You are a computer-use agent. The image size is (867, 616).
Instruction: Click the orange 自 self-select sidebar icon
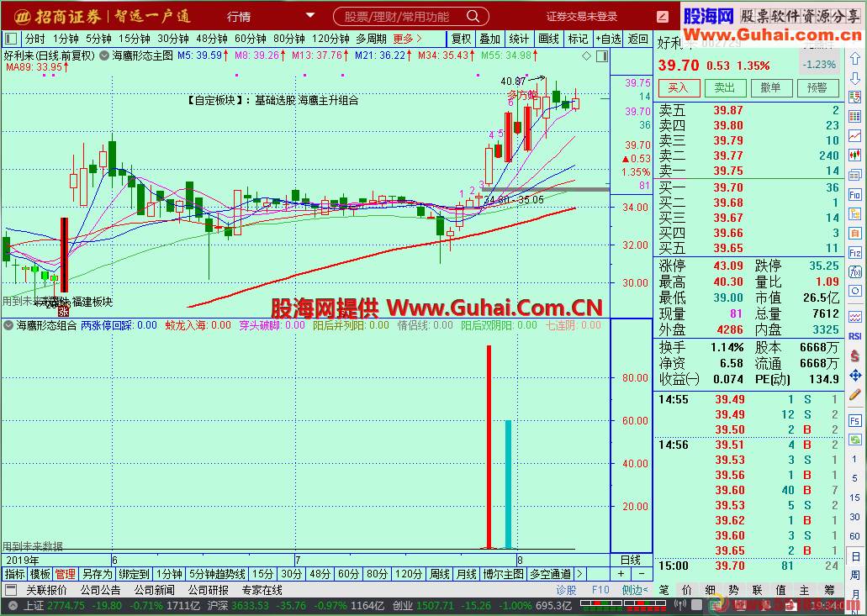click(855, 233)
